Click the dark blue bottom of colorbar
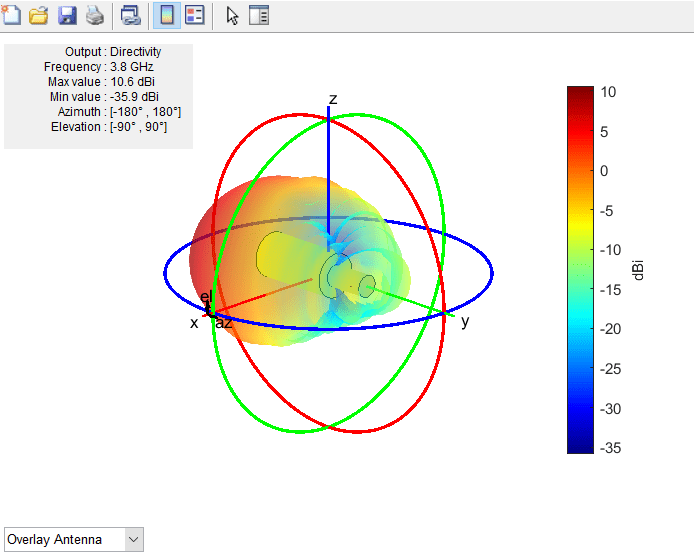 coord(579,445)
